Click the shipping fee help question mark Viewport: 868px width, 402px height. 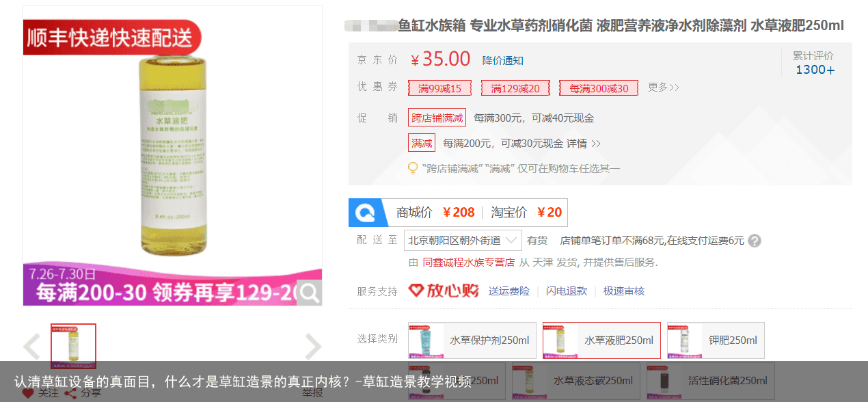(755, 241)
